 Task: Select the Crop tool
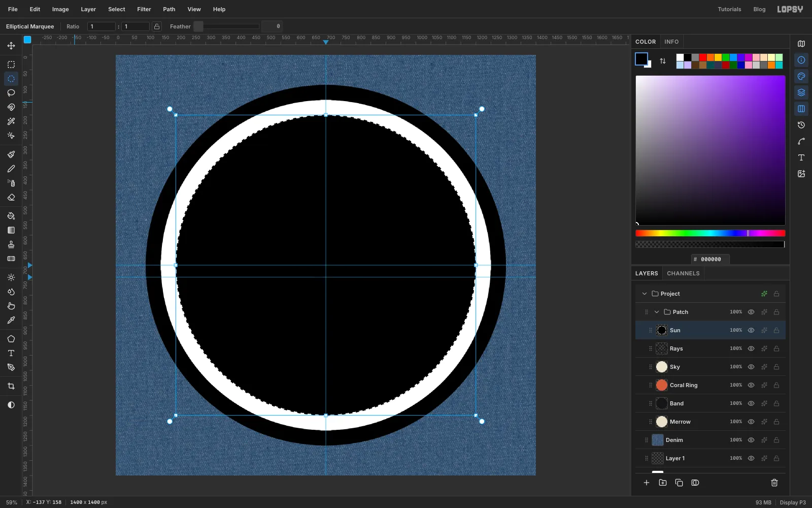tap(11, 386)
